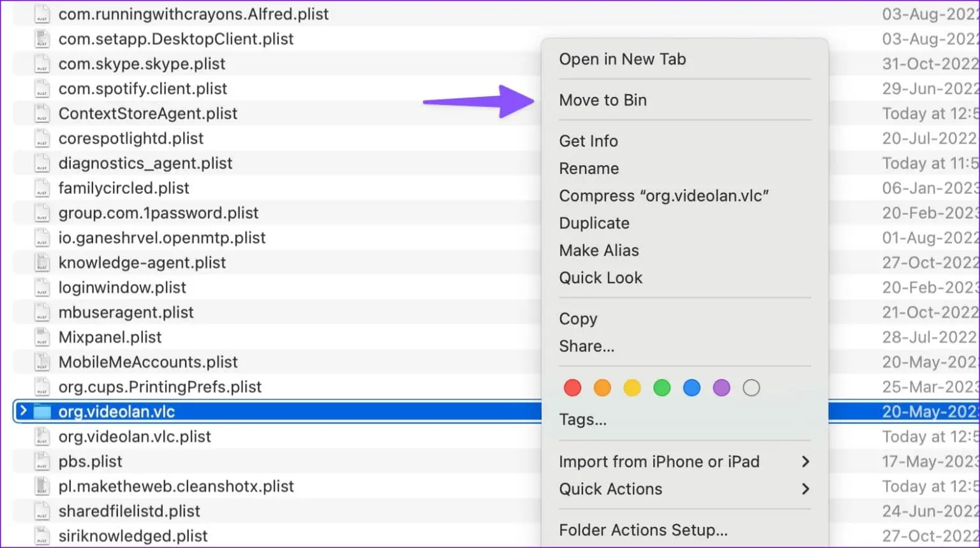Apply the red tag color
980x548 pixels.
572,388
